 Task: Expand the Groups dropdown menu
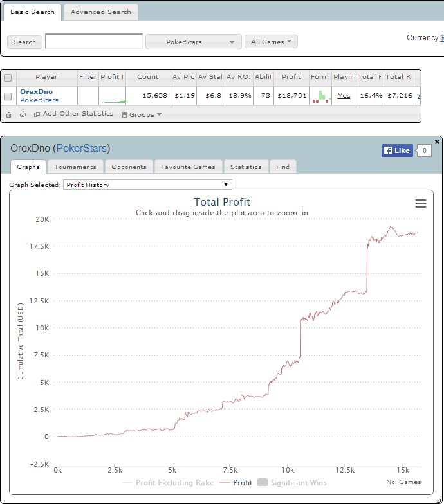pos(141,114)
